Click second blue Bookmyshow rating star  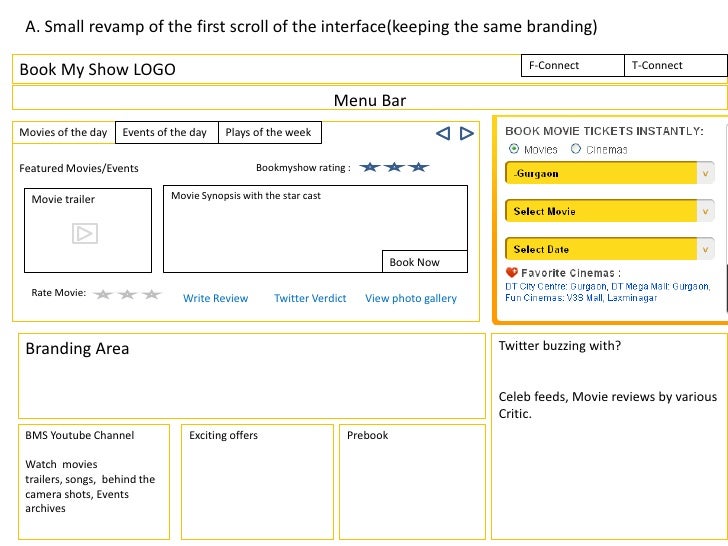click(x=394, y=167)
